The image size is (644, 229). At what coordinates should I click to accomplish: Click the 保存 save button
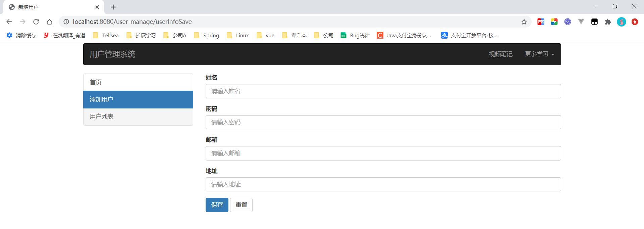click(217, 205)
